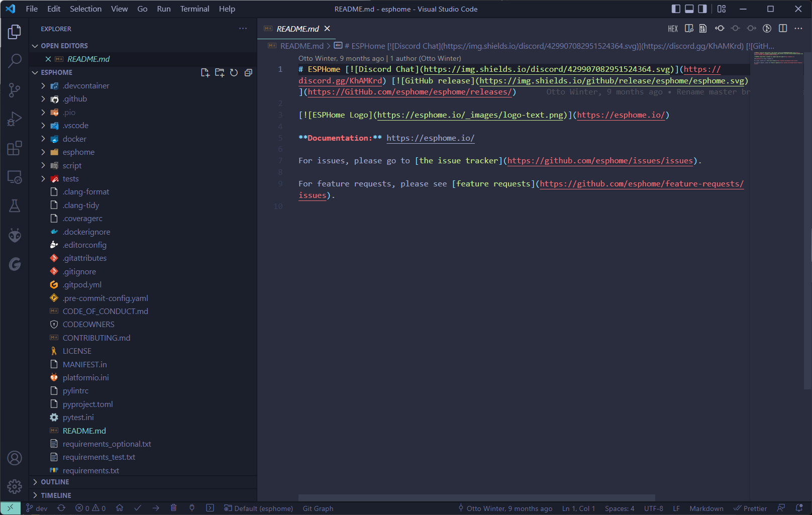Open the Testing flask view
Screen dimensions: 812x515
[x=15, y=206]
